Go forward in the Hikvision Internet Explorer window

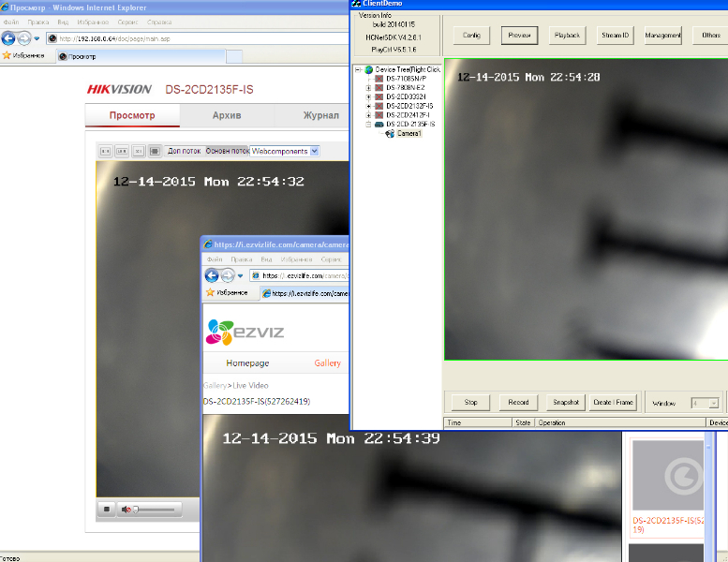tap(24, 38)
